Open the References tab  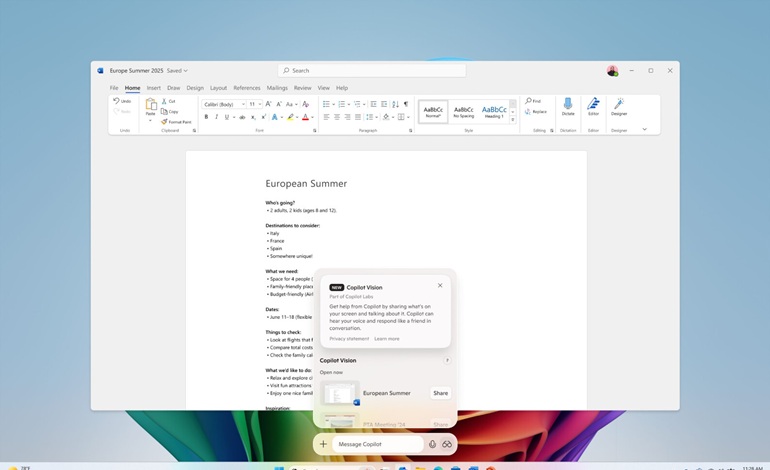point(247,88)
